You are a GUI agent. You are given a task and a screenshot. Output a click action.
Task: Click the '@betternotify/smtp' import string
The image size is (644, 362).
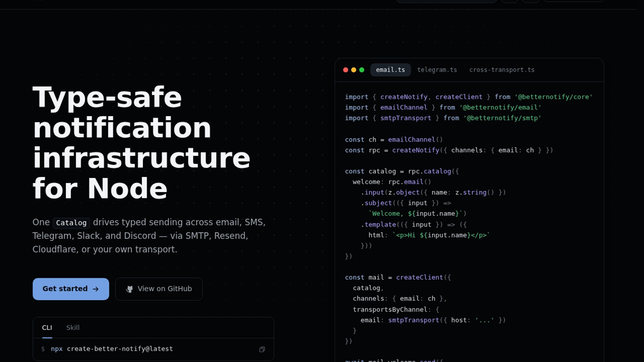502,118
